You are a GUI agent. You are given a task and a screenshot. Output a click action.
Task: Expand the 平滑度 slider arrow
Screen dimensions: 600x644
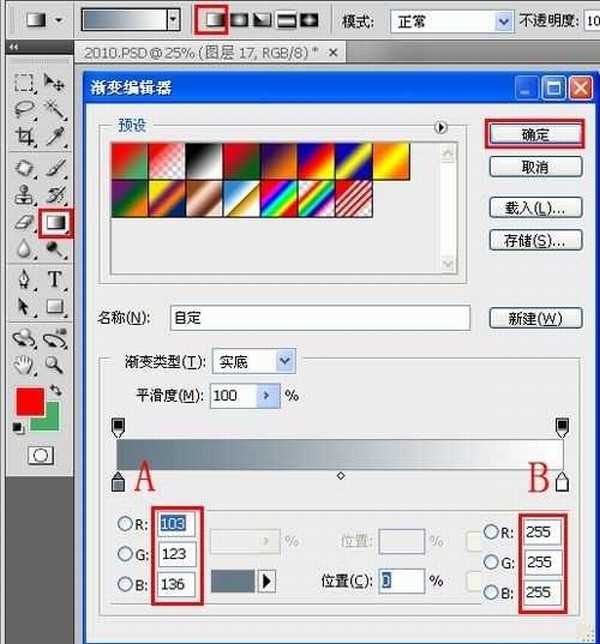click(267, 395)
